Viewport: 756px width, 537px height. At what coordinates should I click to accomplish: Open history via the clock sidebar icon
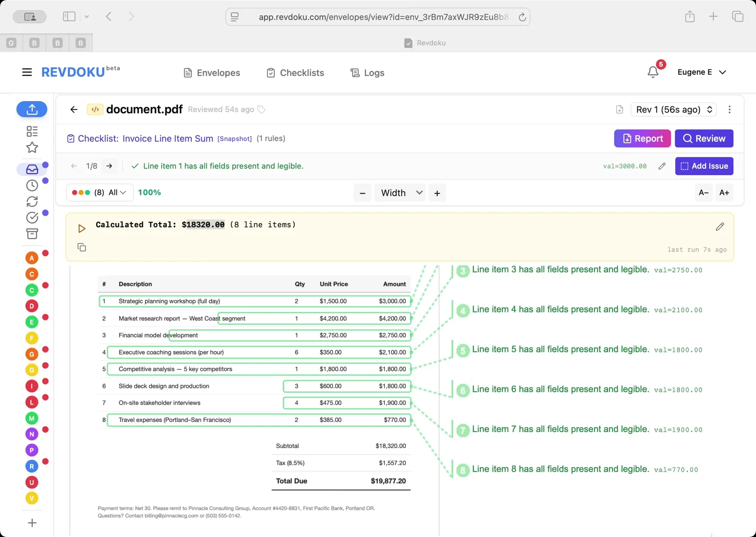(32, 185)
